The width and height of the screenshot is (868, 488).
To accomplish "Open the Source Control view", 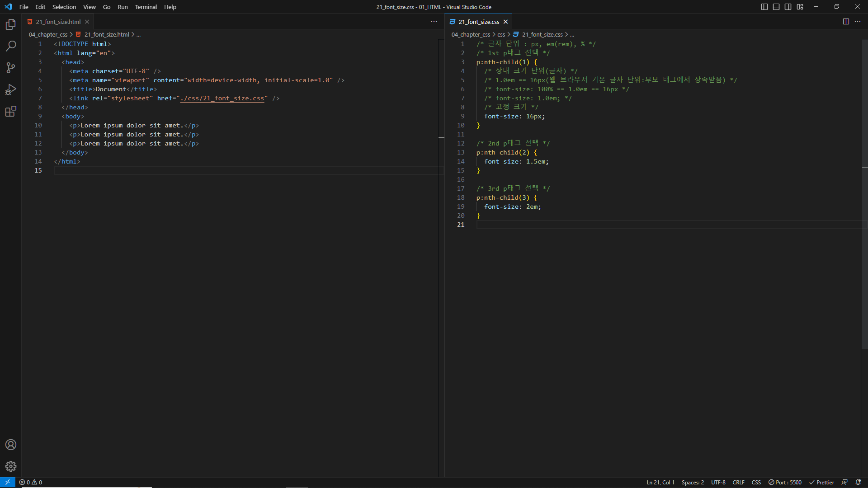I will (x=11, y=68).
